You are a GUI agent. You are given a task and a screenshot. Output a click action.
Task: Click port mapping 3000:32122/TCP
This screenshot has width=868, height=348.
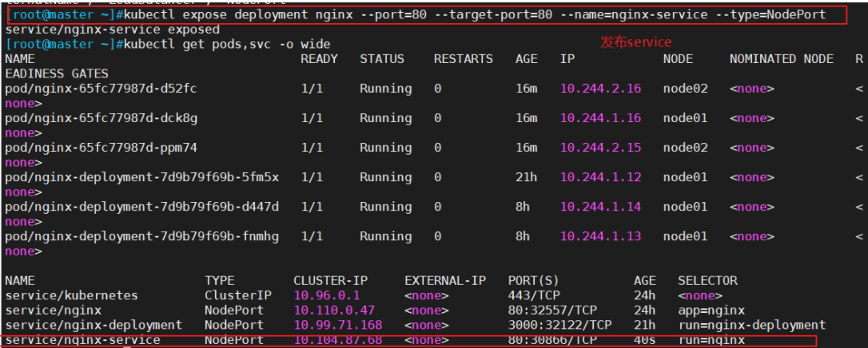(x=559, y=325)
